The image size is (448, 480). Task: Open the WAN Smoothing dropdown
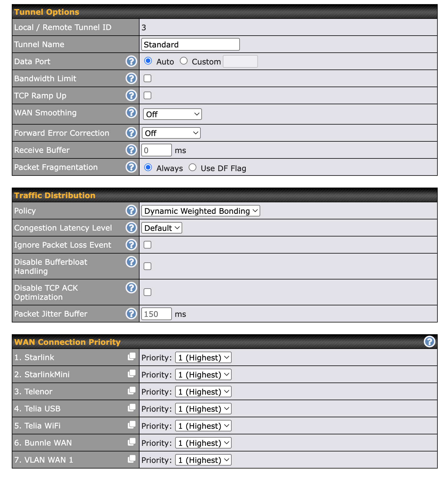click(x=172, y=114)
